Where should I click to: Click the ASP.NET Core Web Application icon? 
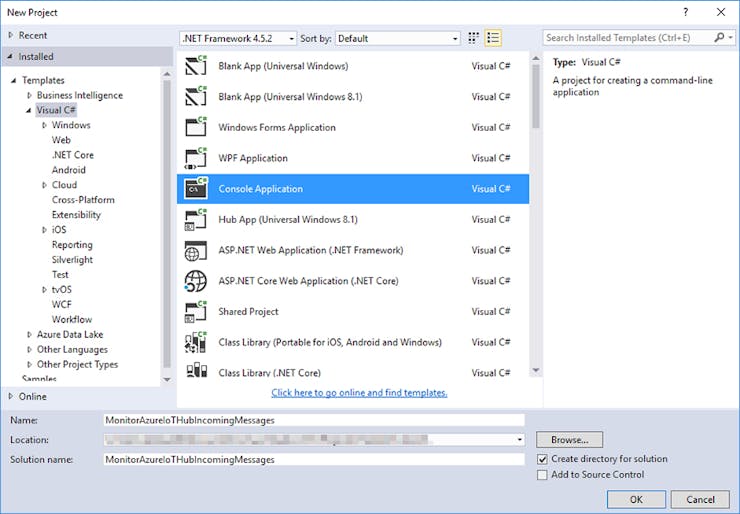pos(196,281)
